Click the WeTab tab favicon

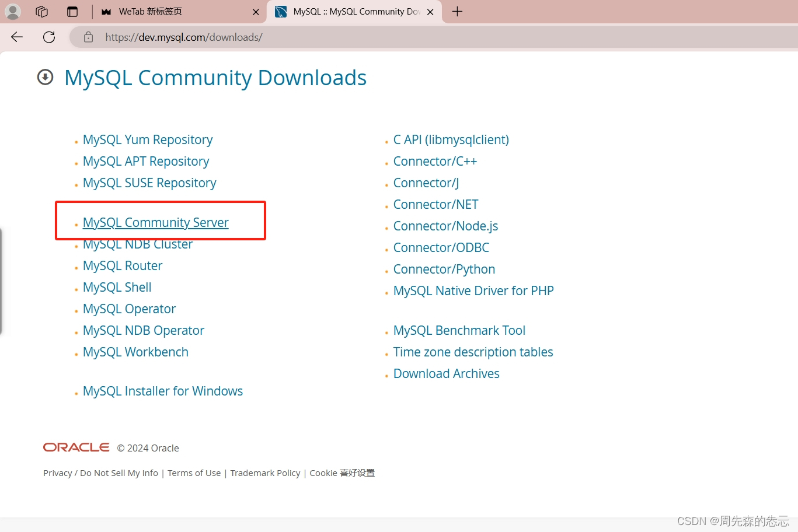point(106,12)
